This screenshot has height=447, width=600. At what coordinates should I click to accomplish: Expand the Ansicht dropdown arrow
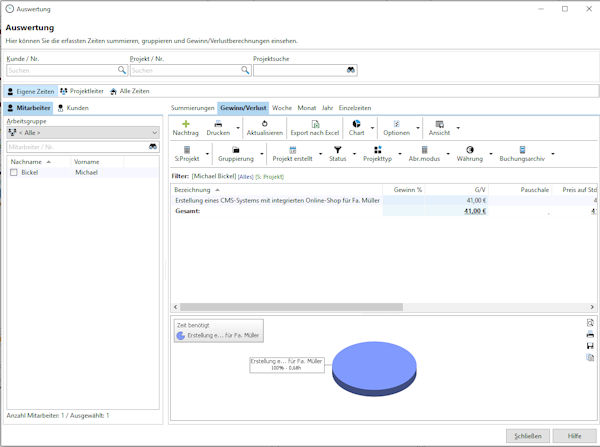tap(458, 128)
